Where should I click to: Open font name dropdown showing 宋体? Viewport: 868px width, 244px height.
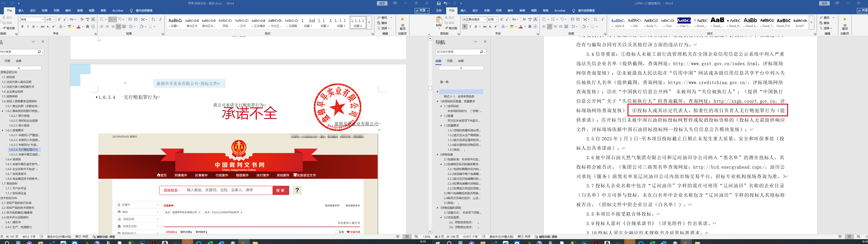(43, 19)
